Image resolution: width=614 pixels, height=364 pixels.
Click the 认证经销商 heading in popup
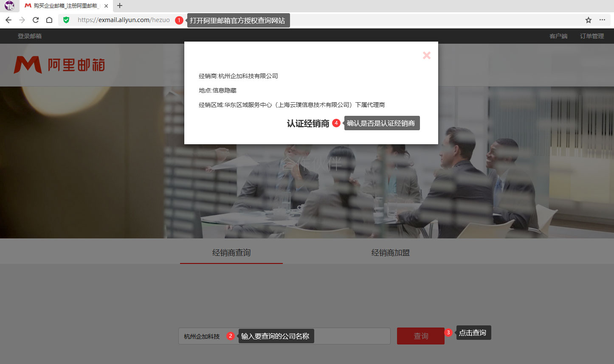(308, 123)
